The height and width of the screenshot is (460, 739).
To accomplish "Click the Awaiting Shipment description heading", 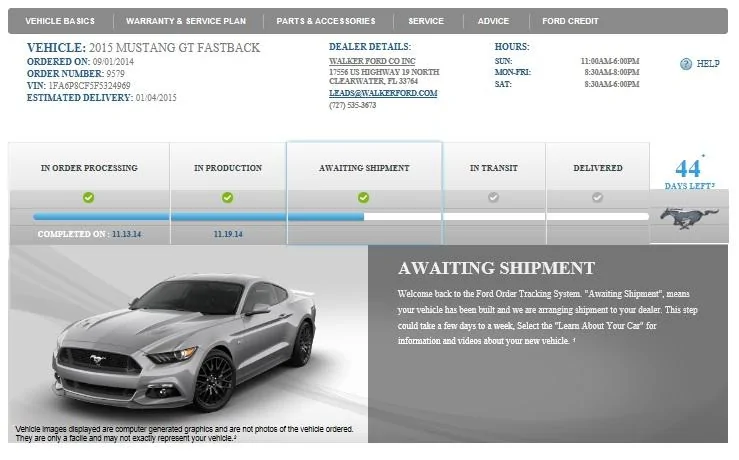I will click(x=496, y=268).
